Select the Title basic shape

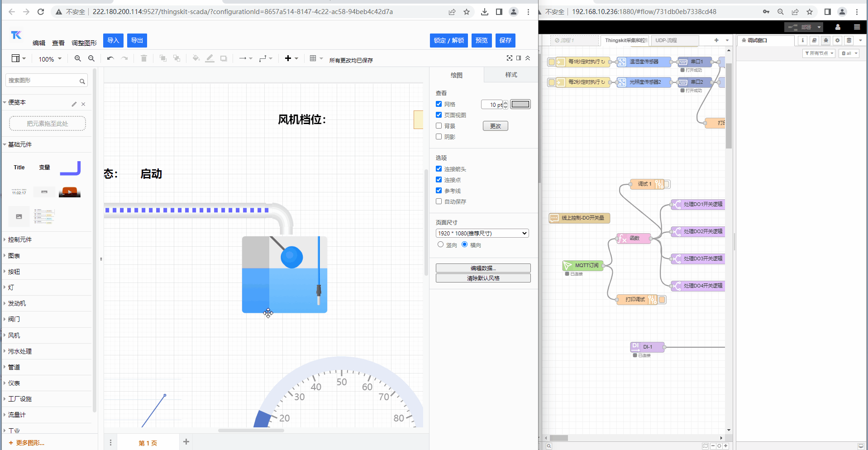tap(19, 168)
